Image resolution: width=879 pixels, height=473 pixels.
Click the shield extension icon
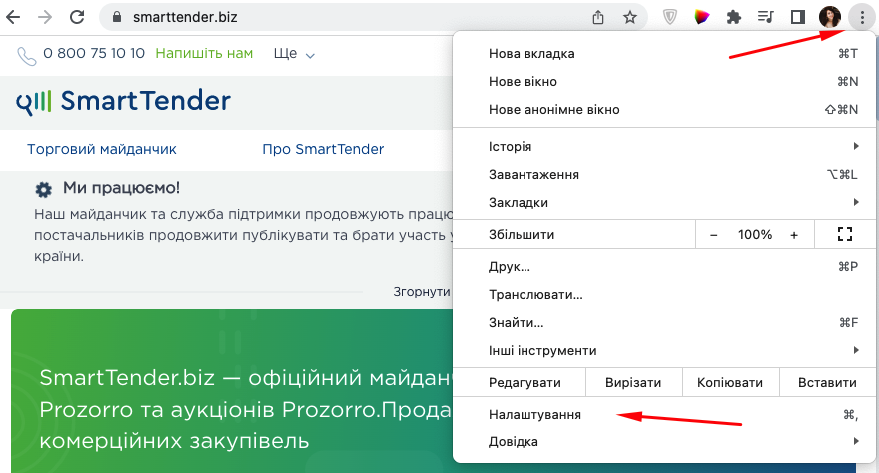click(671, 17)
